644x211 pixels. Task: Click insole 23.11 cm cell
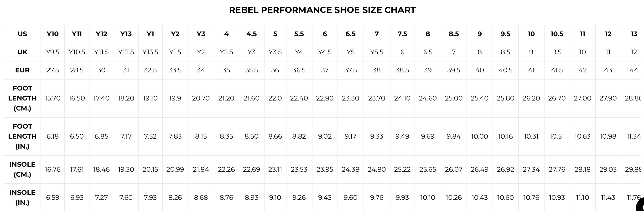(x=275, y=169)
